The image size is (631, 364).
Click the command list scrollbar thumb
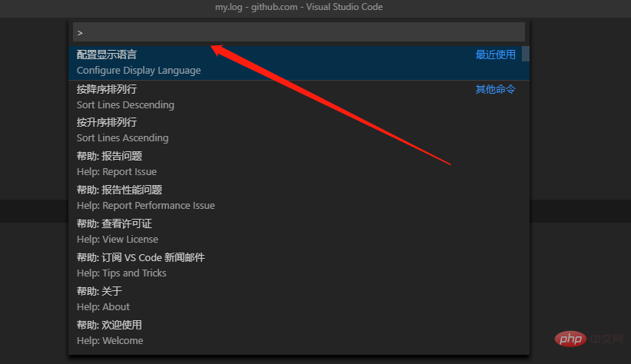[526, 54]
